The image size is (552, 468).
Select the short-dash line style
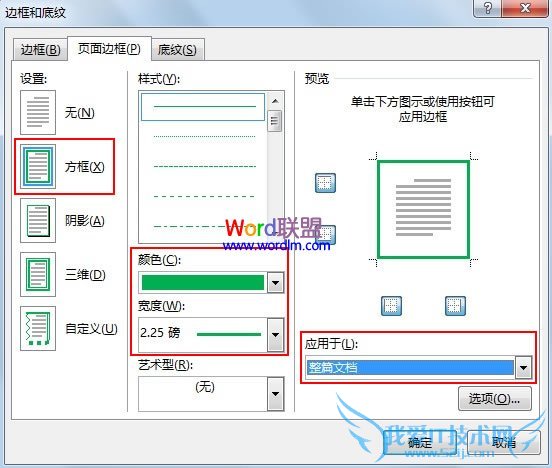coord(204,166)
